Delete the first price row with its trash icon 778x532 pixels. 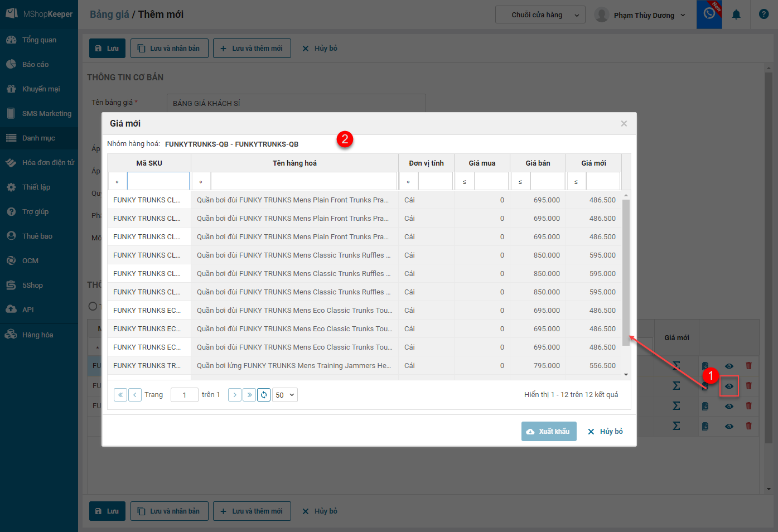(x=749, y=366)
